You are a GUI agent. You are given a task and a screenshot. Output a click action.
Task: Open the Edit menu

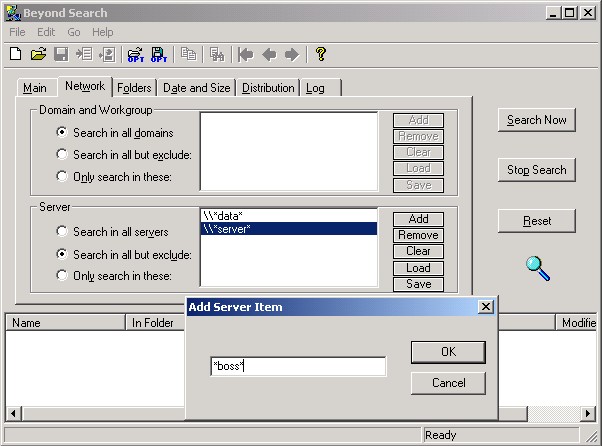[46, 32]
